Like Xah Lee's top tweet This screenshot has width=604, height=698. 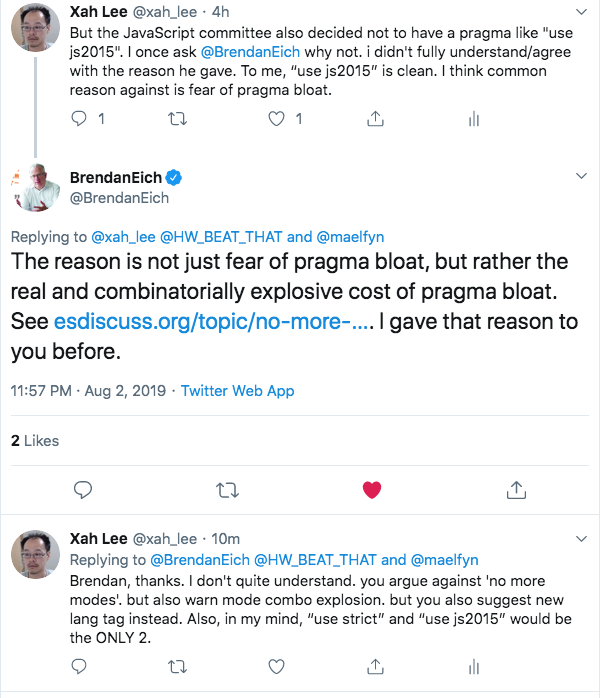pyautogui.click(x=279, y=119)
